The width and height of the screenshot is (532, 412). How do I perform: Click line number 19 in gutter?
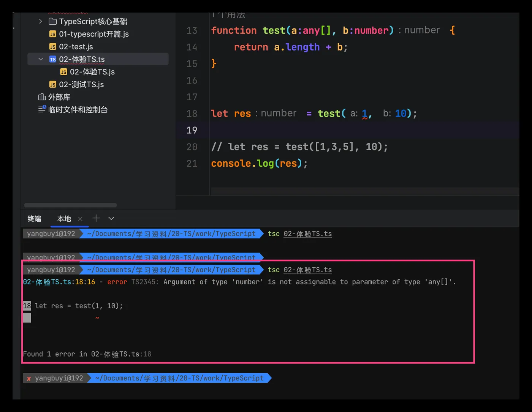[x=192, y=130]
